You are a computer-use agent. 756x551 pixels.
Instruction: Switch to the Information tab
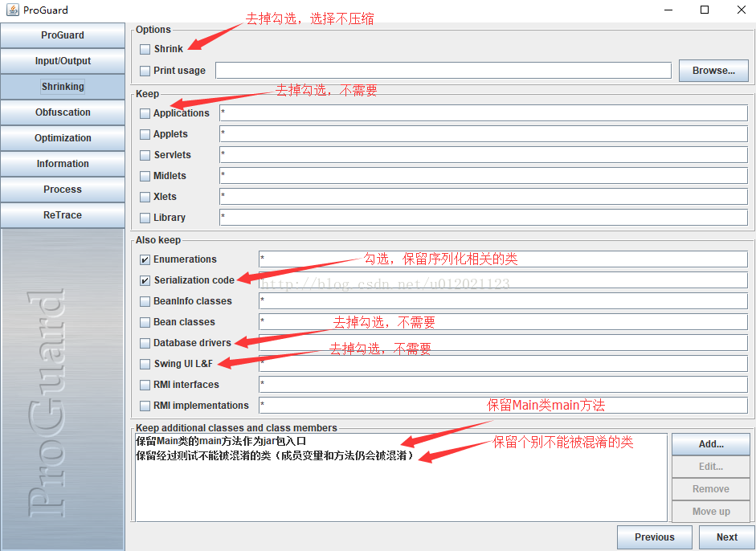[63, 163]
